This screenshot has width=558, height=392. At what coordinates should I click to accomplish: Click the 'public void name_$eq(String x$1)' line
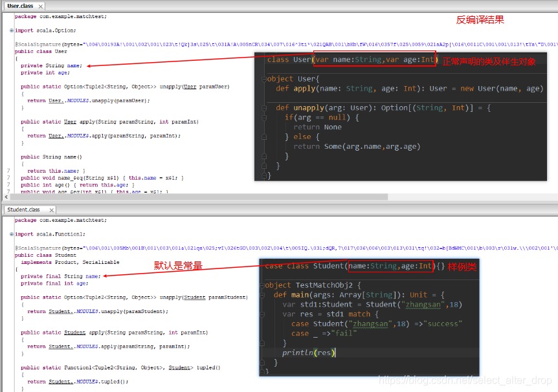click(102, 179)
